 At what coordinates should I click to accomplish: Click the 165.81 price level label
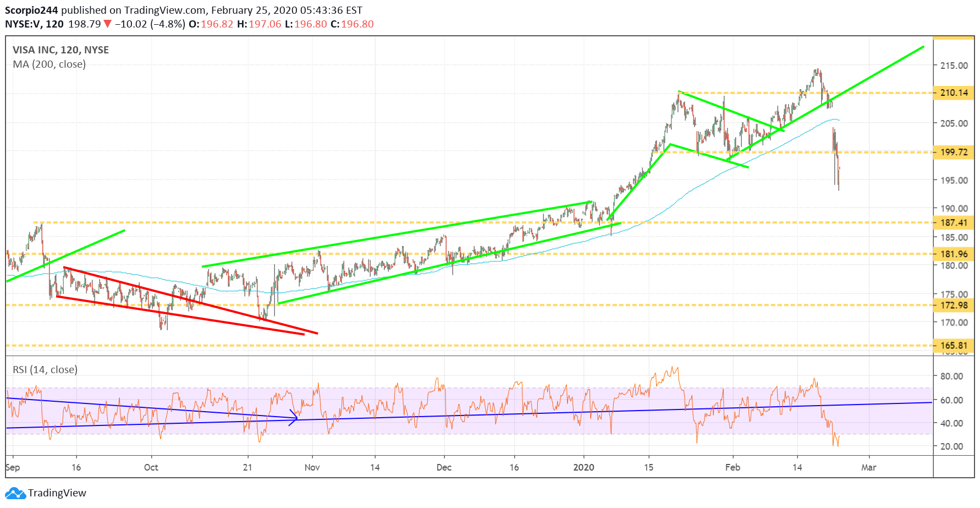click(x=954, y=346)
